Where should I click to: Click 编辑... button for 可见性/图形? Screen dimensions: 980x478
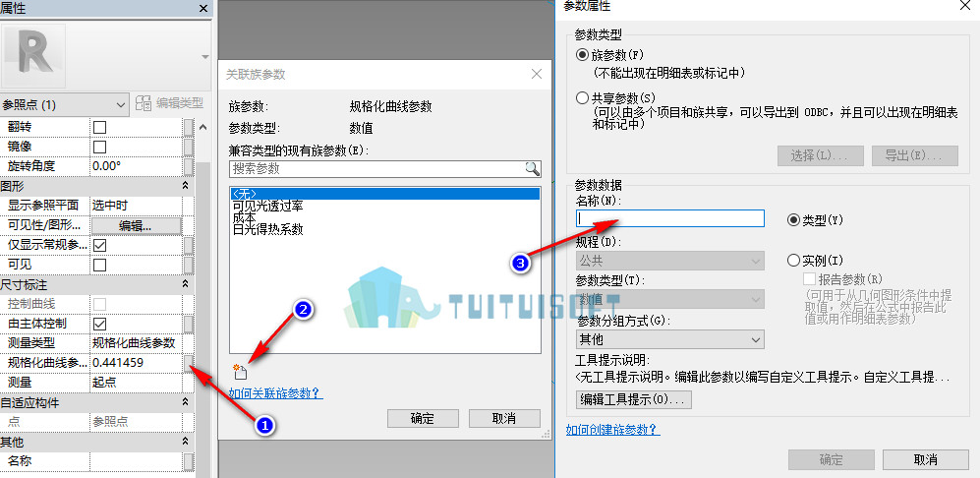(x=137, y=225)
